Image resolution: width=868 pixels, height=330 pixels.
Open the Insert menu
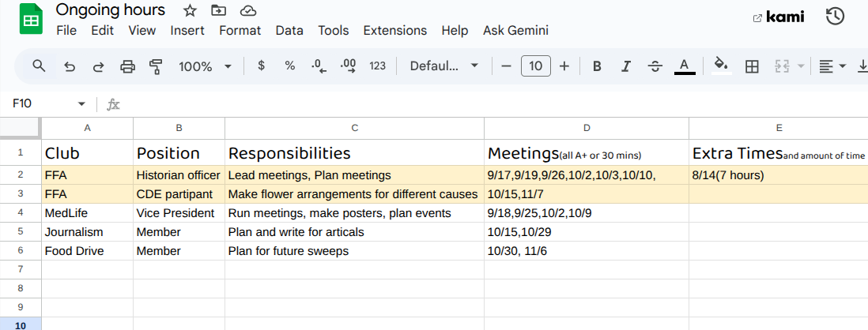point(187,31)
